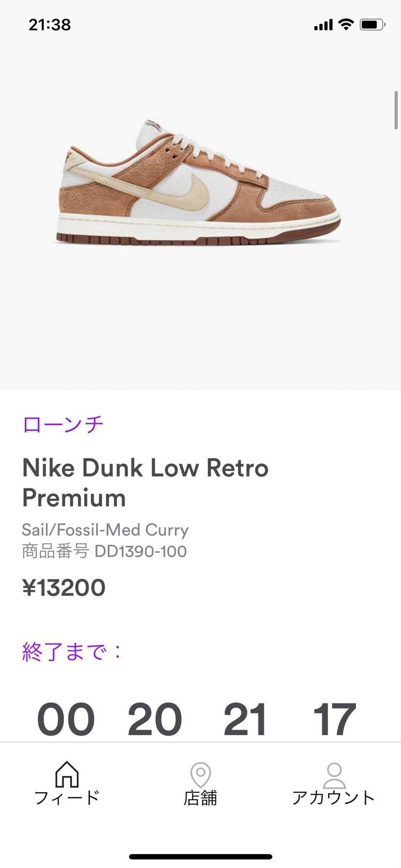
Task: Tap the product number DD1390-100
Action: point(105,551)
